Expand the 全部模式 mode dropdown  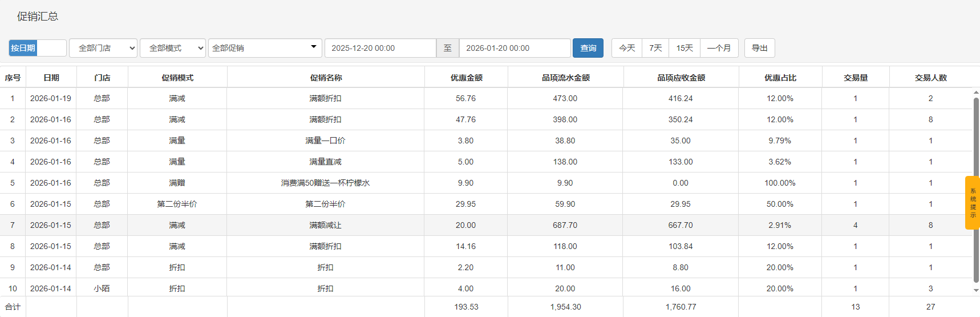(173, 48)
